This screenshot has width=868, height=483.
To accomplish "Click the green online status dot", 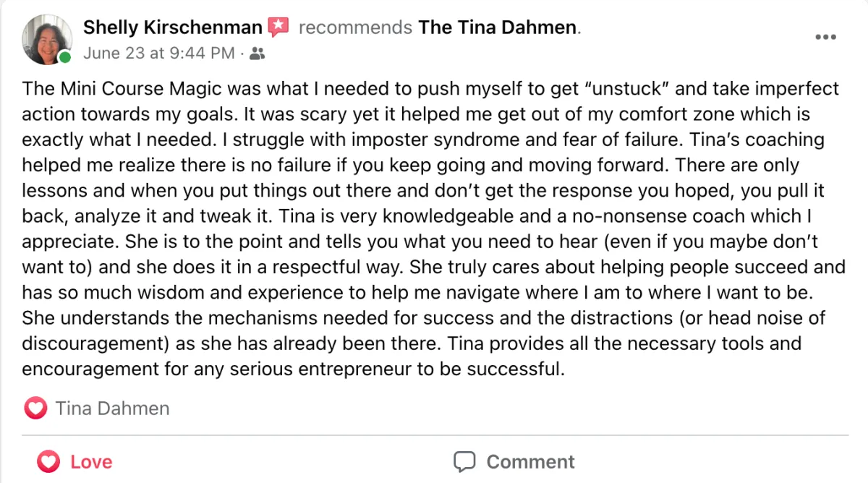I will [x=65, y=58].
